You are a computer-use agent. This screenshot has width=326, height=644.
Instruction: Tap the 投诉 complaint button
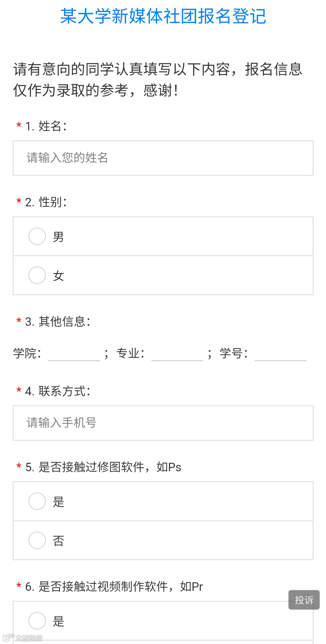(304, 600)
